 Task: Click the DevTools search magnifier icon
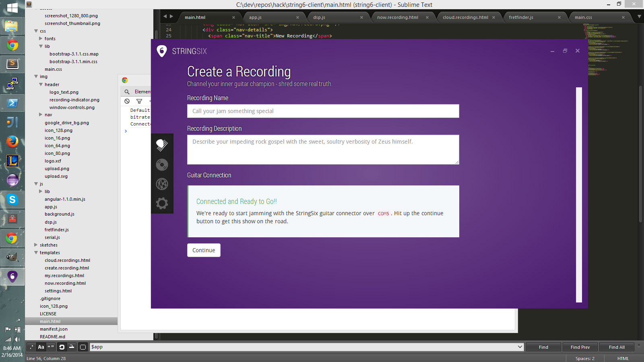click(x=127, y=92)
